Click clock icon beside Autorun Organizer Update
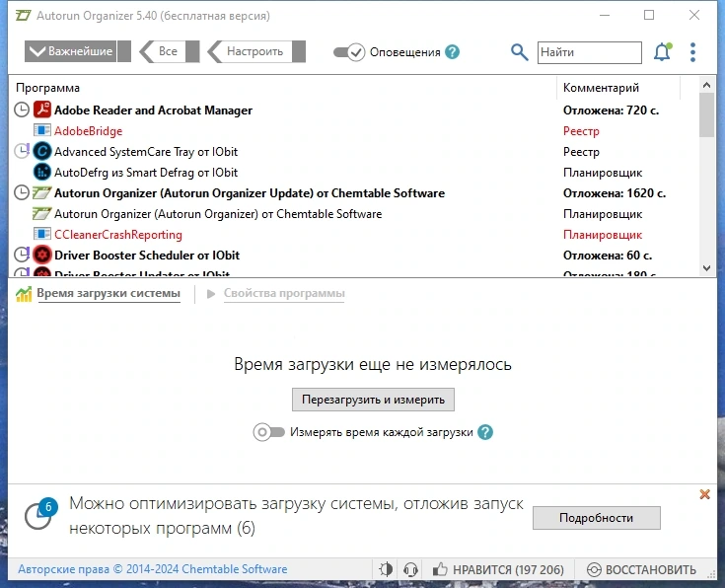This screenshot has height=588, width=725. point(22,192)
